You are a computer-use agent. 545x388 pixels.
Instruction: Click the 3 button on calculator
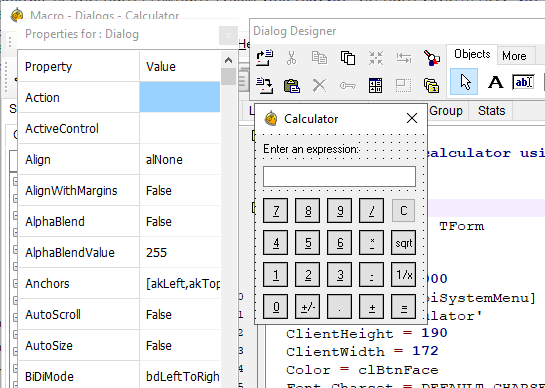(x=340, y=275)
